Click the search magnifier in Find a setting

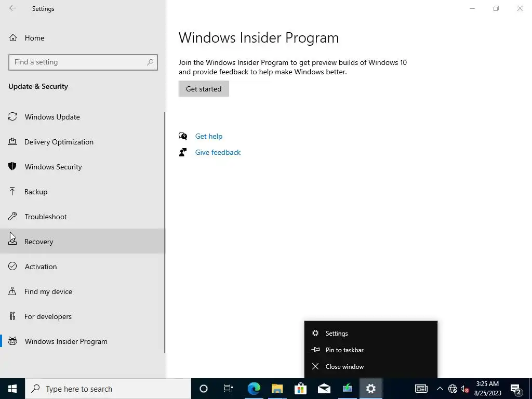150,62
